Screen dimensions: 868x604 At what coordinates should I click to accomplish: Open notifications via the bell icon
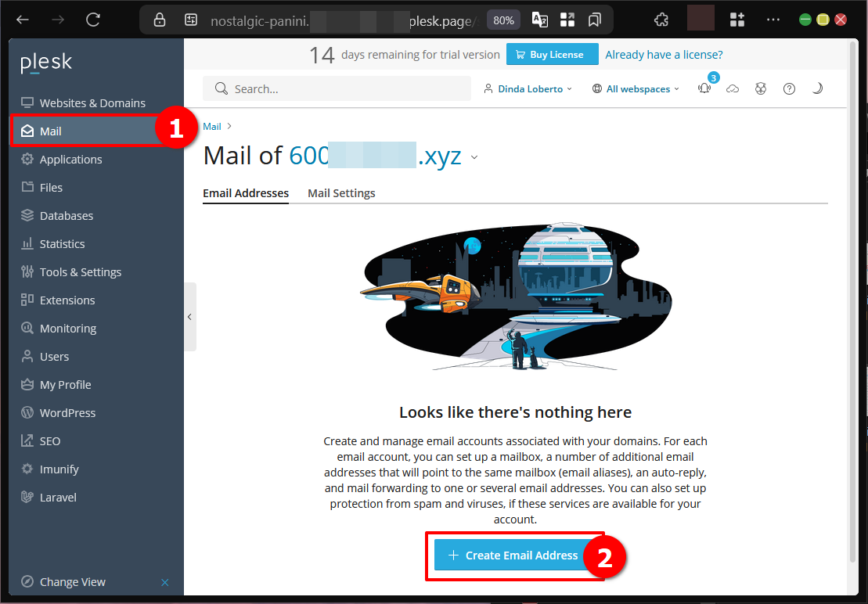coord(704,88)
